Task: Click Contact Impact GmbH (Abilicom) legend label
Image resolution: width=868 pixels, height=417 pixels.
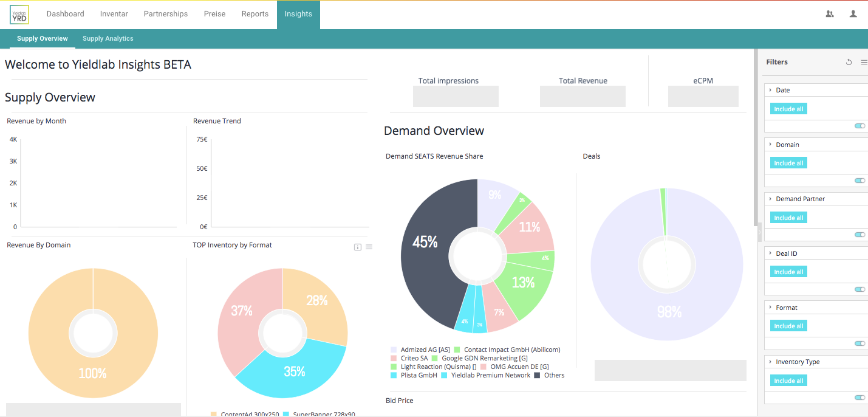Action: tap(512, 350)
